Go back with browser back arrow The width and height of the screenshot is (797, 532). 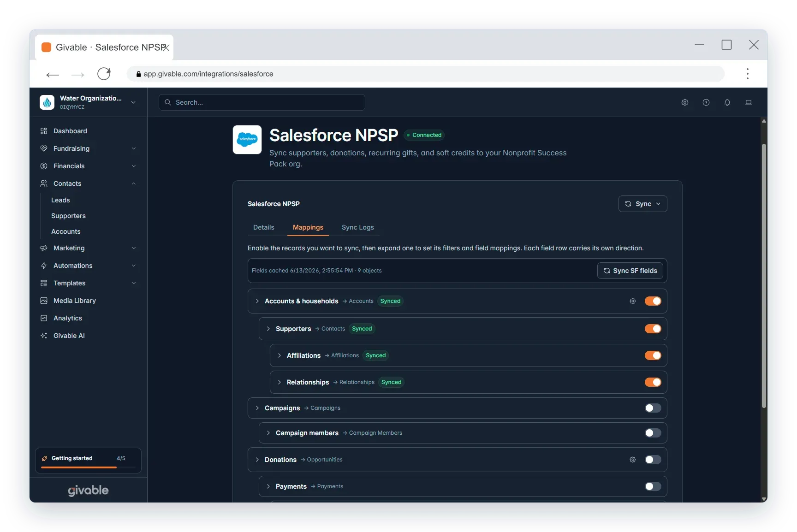point(53,74)
